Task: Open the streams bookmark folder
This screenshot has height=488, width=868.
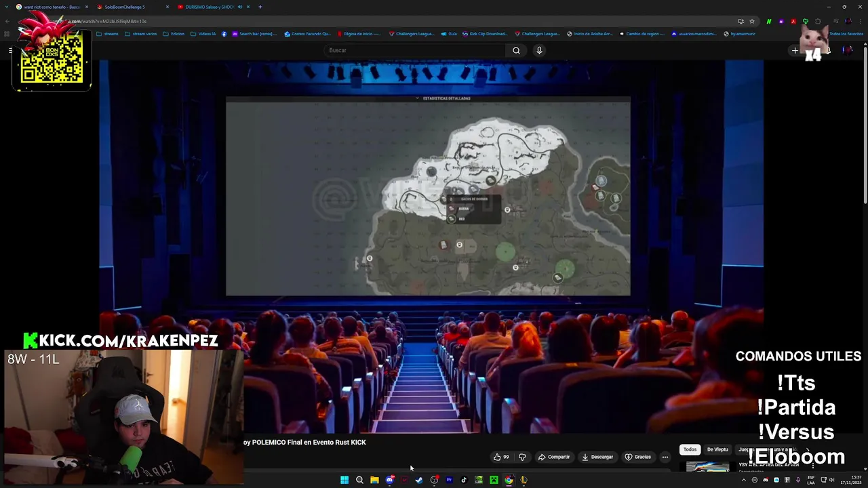Action: (x=108, y=33)
